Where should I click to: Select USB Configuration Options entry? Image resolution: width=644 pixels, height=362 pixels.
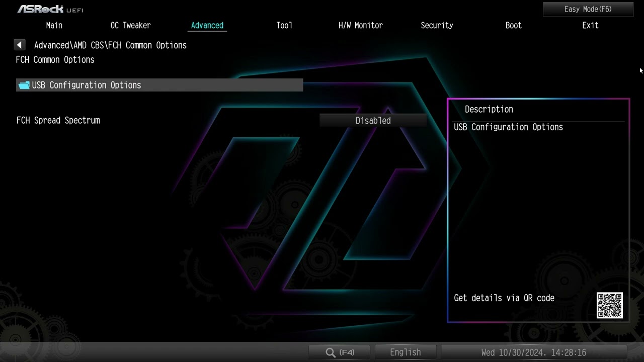[159, 85]
